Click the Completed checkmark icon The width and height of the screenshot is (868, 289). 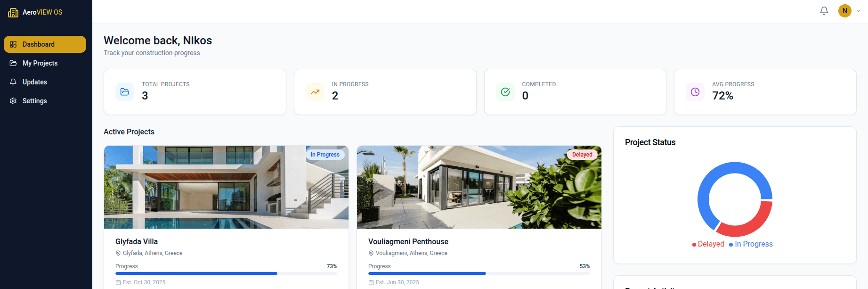[x=505, y=92]
